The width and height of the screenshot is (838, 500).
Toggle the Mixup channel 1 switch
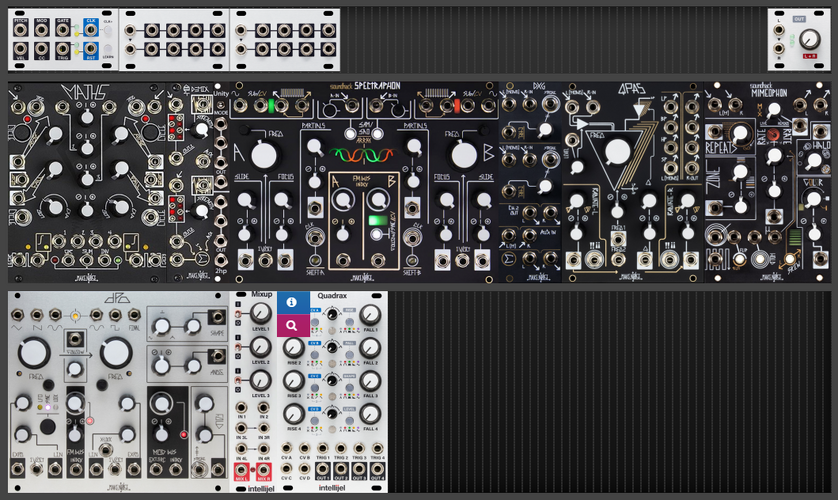(238, 314)
